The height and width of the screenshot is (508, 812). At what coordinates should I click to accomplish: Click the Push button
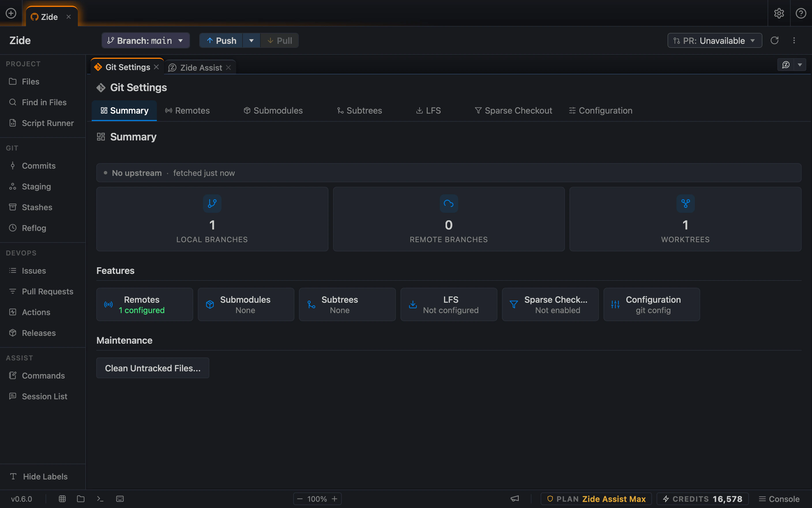tap(221, 40)
